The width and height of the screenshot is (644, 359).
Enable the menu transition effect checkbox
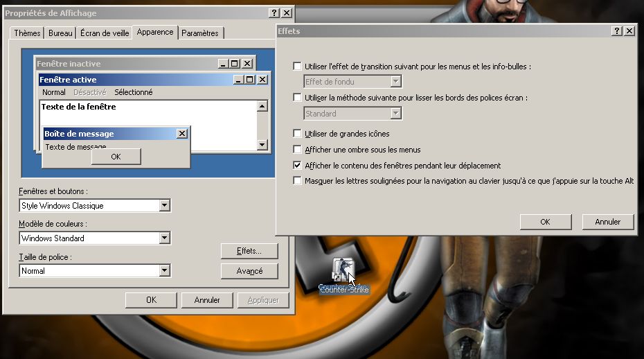point(298,67)
